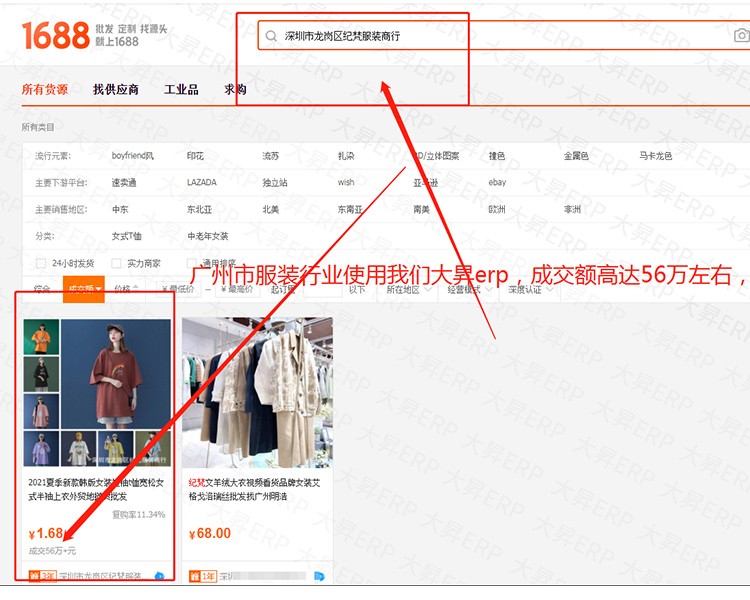The width and height of the screenshot is (750, 600).
Task: Select ebay downstream platform
Action: (x=497, y=182)
